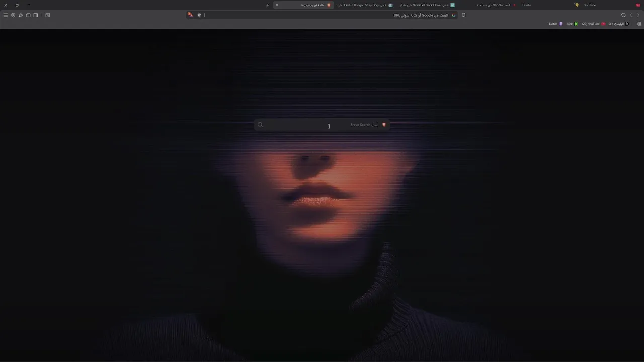This screenshot has width=644, height=362.
Task: Restore down the browser window
Action: [x=17, y=5]
